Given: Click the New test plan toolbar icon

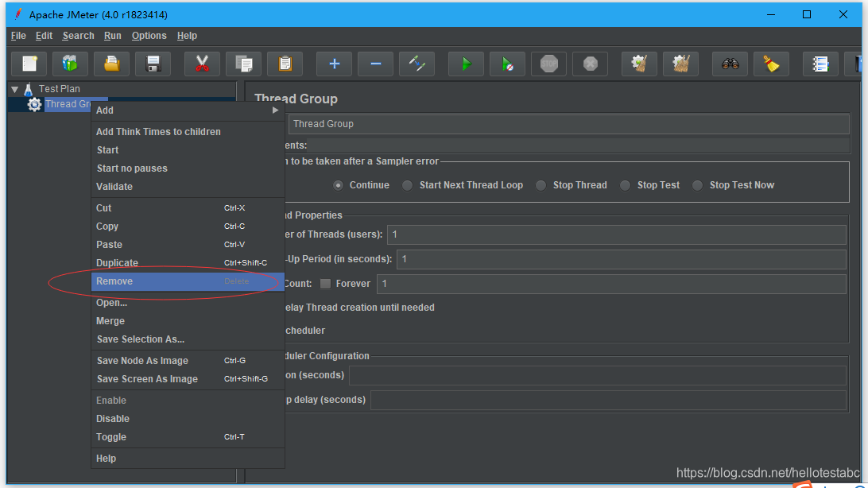Looking at the screenshot, I should point(29,64).
